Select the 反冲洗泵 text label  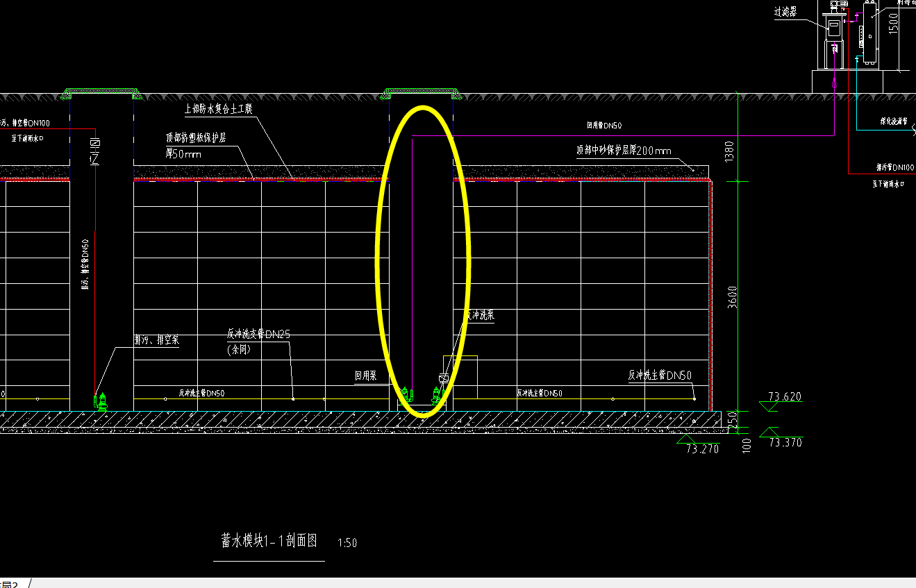tap(480, 315)
